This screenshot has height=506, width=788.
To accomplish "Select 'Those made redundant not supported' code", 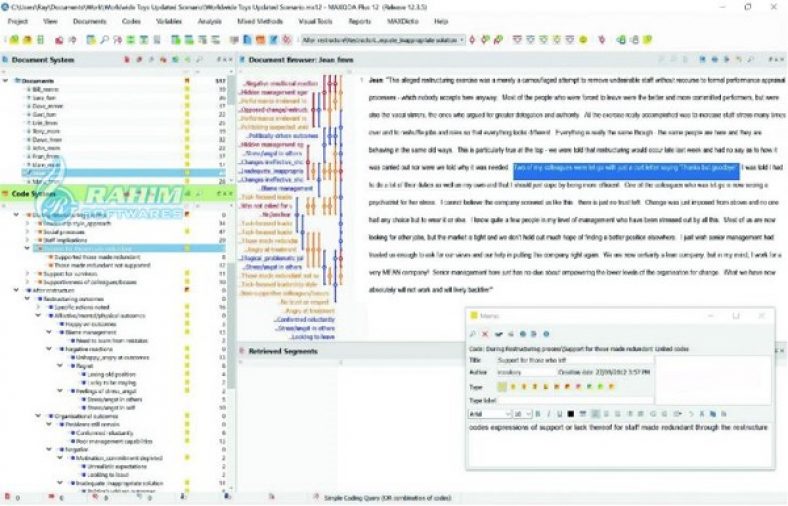I will 102,265.
